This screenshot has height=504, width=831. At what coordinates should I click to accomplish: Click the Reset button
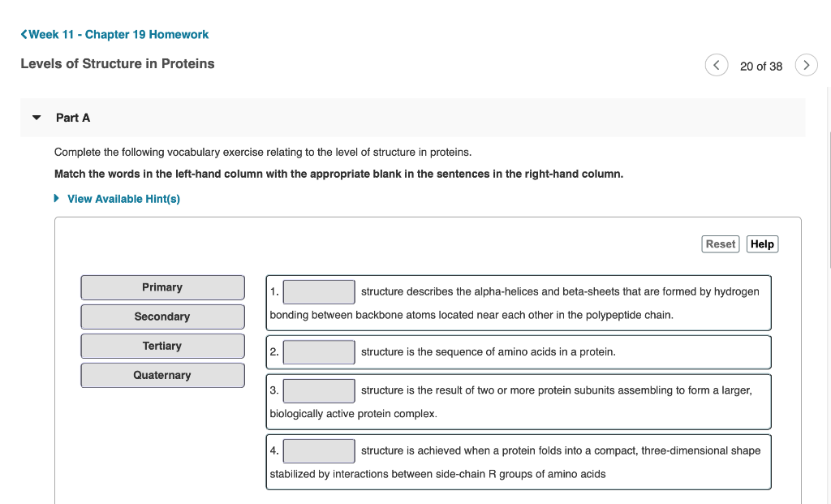pos(720,243)
